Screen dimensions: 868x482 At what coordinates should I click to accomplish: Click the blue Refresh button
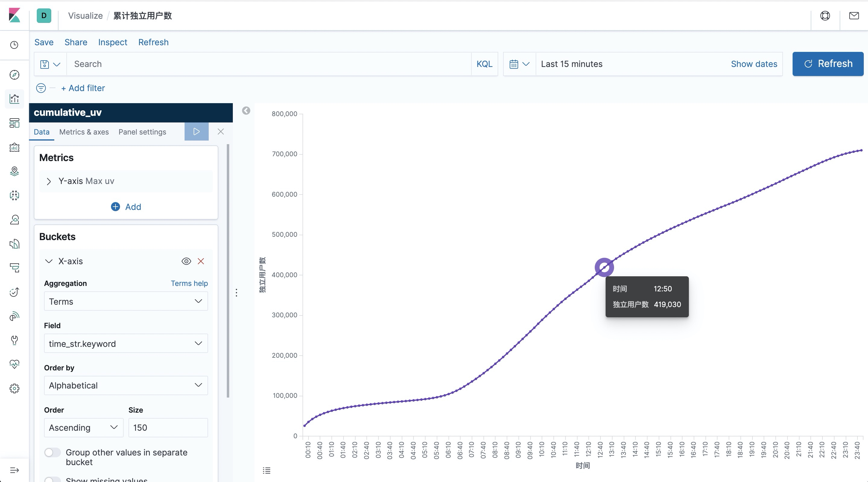click(828, 64)
